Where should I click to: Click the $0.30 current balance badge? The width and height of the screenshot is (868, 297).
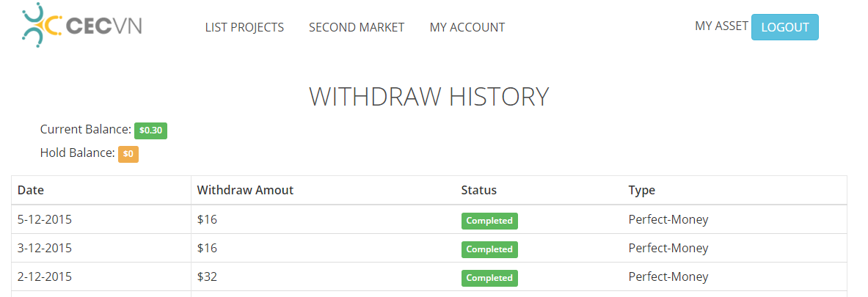point(151,131)
